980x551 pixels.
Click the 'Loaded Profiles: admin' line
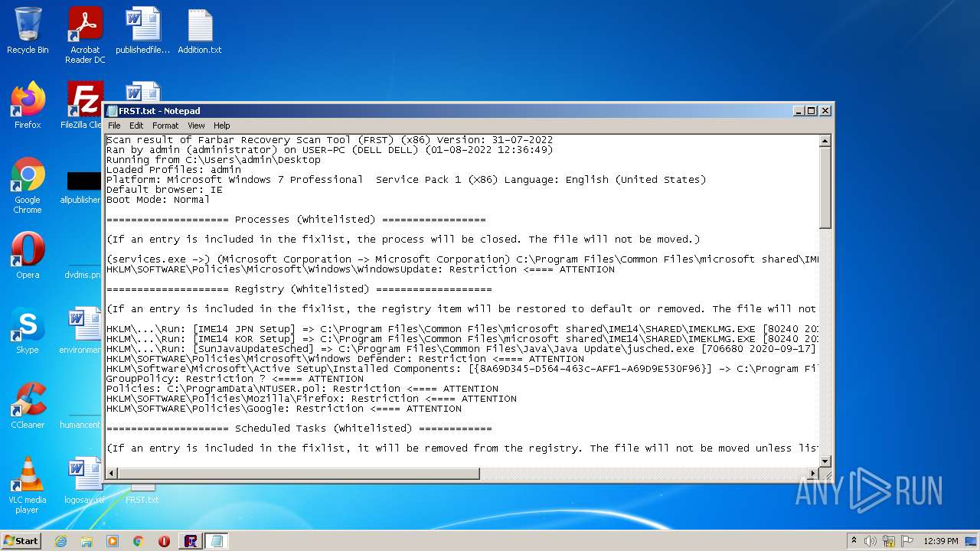[x=174, y=170]
